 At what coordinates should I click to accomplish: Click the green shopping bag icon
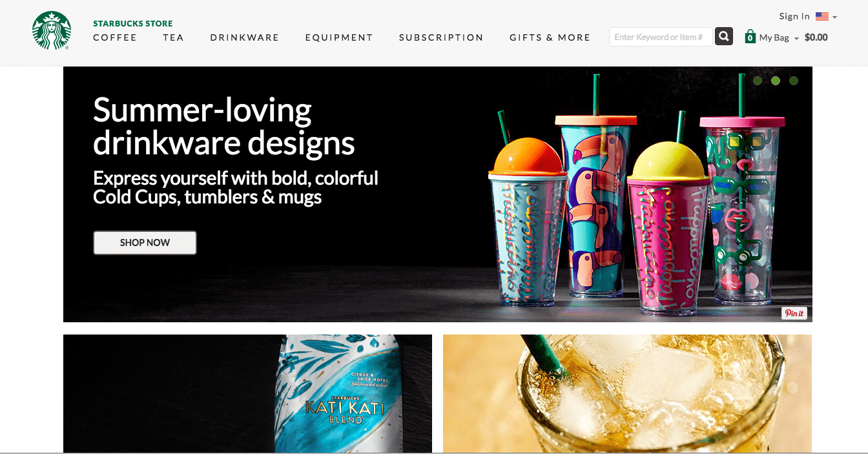750,36
